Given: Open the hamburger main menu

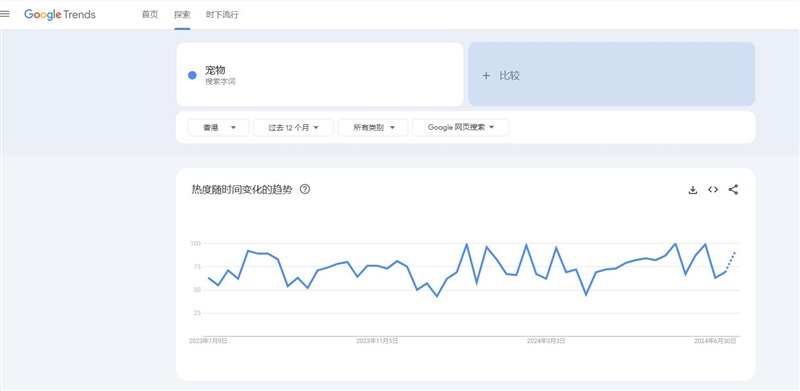Looking at the screenshot, I should (5, 14).
